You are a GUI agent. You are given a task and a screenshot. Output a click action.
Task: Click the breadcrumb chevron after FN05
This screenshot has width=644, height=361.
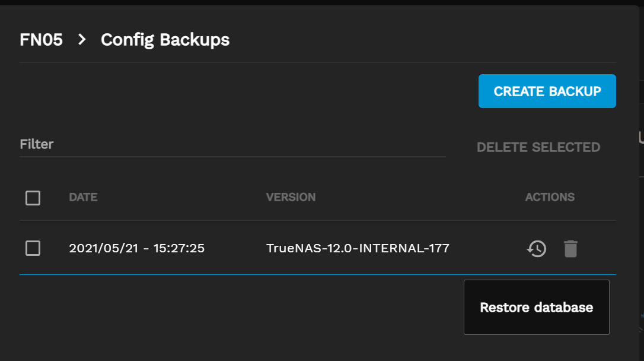click(x=82, y=40)
